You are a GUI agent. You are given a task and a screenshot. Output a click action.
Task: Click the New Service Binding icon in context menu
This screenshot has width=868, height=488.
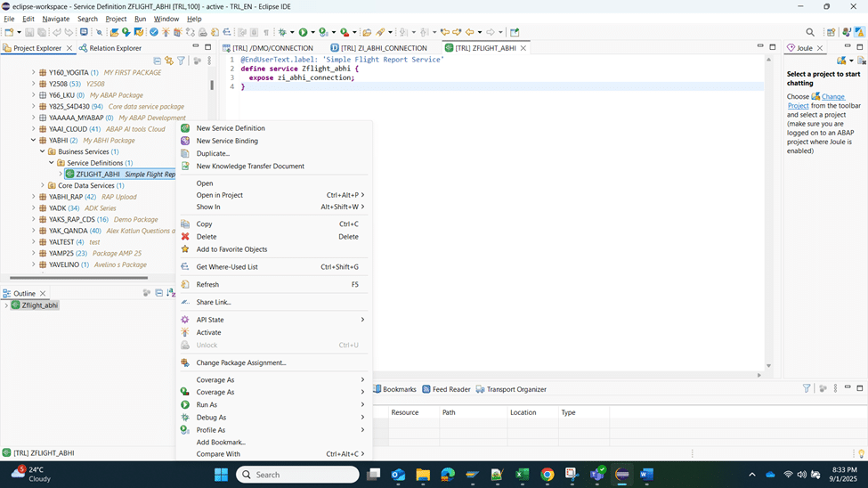(x=185, y=141)
